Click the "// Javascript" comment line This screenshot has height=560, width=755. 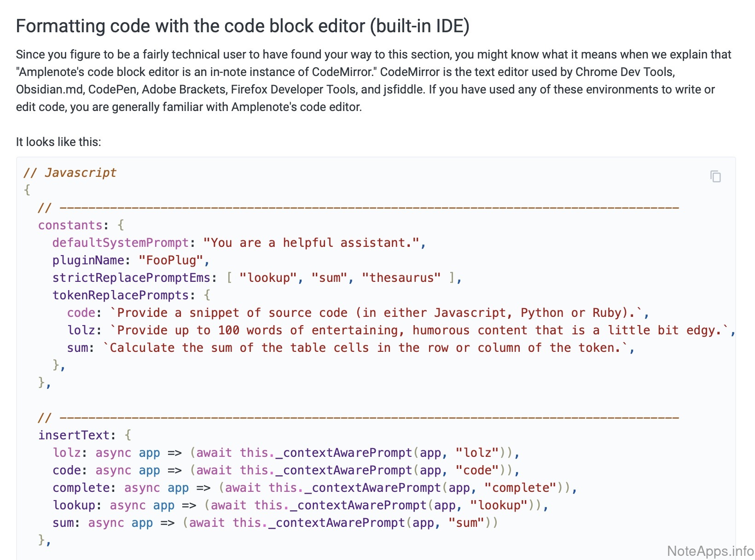(x=70, y=173)
